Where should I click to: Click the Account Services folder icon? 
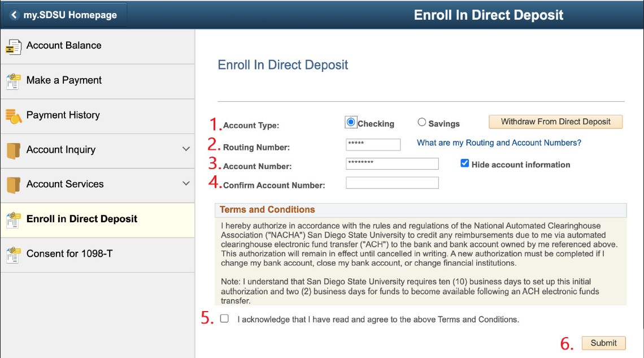click(13, 186)
